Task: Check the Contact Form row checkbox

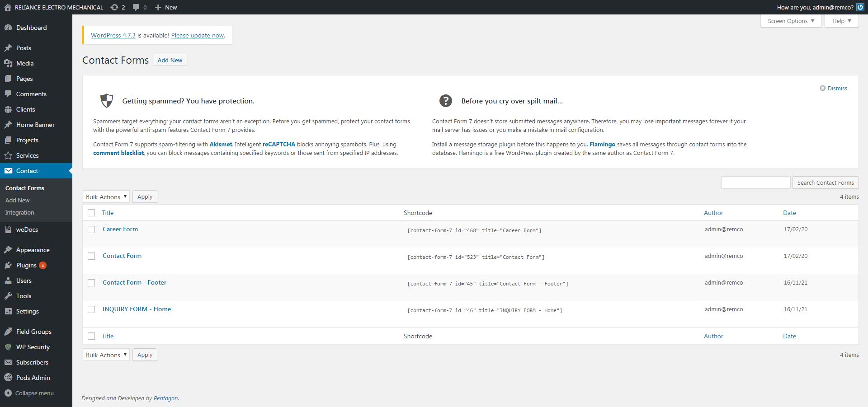Action: 91,256
